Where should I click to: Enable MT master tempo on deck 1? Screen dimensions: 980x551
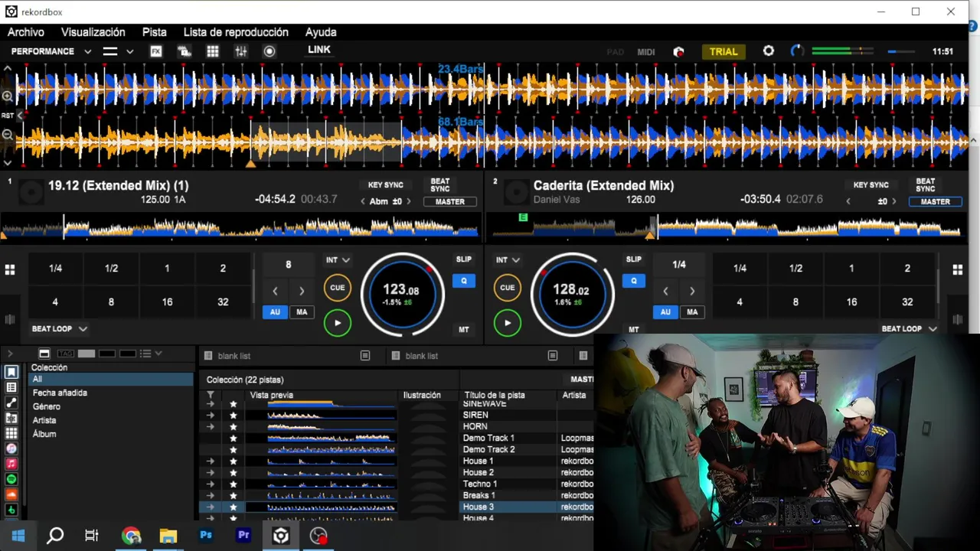464,330
